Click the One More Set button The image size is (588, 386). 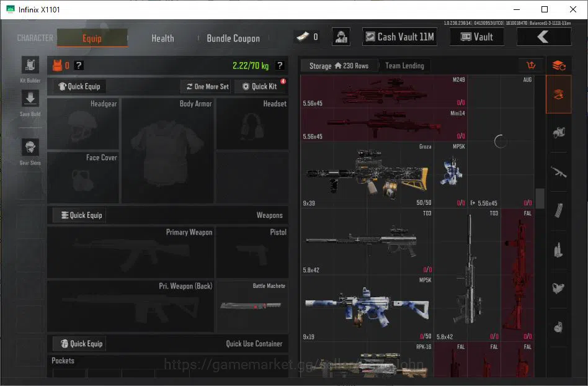click(207, 87)
